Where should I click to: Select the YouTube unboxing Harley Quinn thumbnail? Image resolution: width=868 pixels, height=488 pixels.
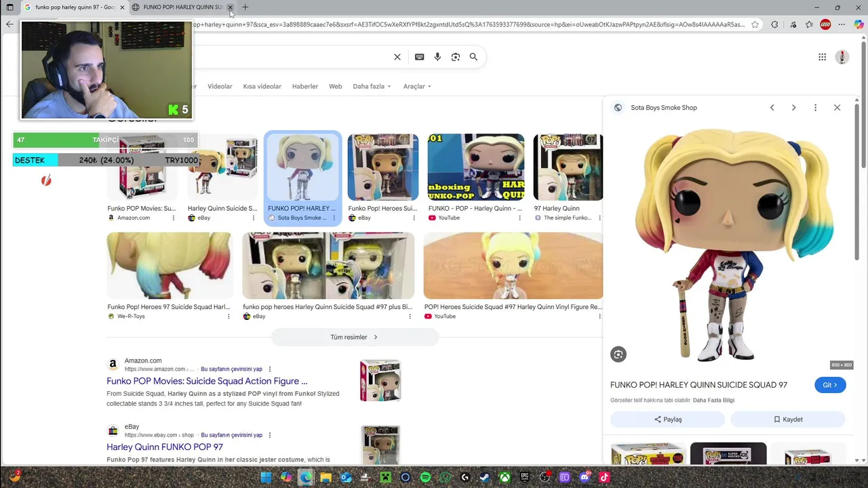click(x=475, y=167)
